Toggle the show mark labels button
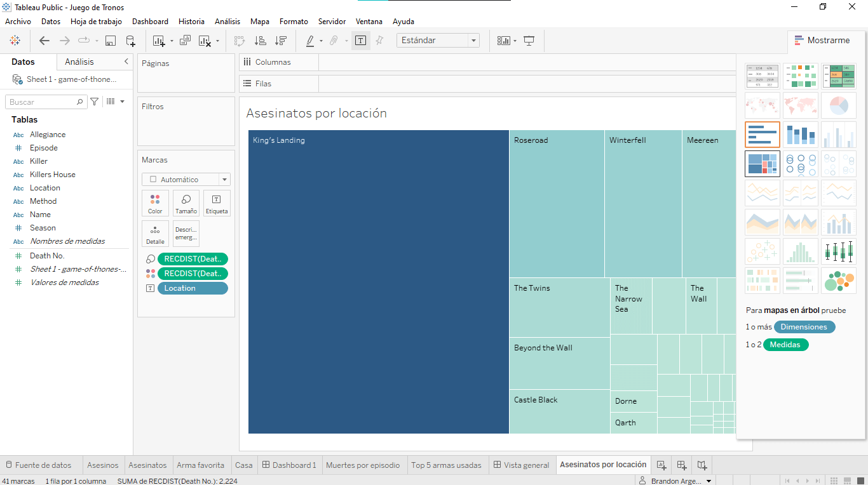This screenshot has height=485, width=868. tap(360, 41)
